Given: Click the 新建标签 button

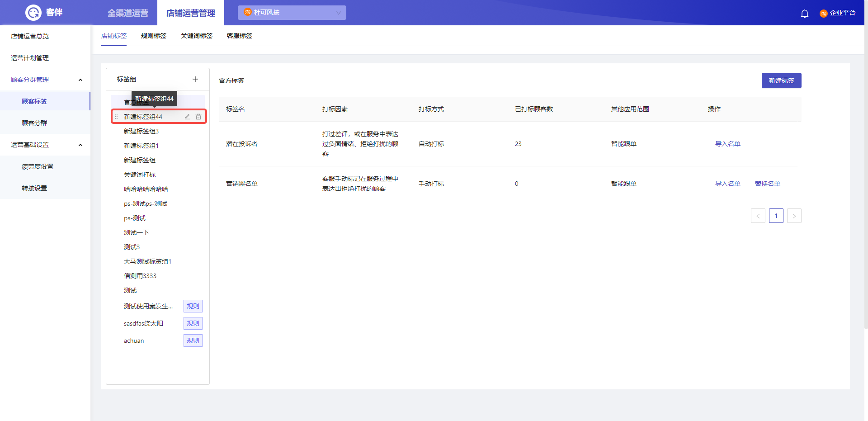Looking at the screenshot, I should [782, 80].
